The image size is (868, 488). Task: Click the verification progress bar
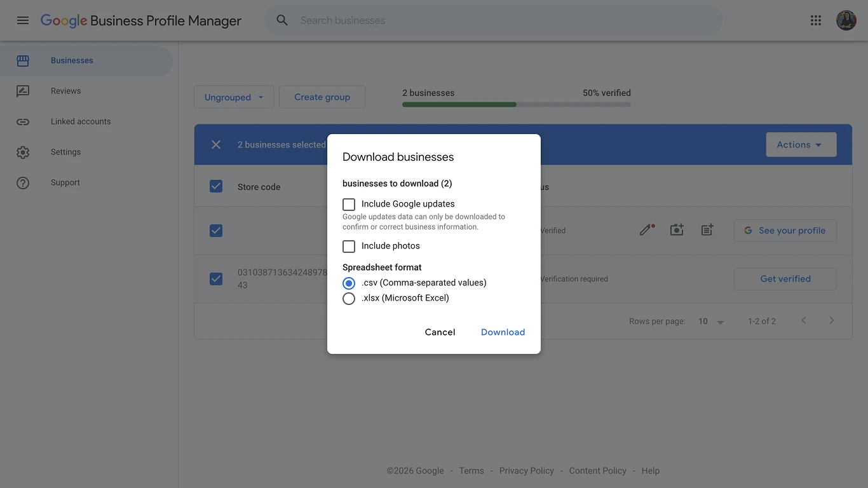(517, 104)
